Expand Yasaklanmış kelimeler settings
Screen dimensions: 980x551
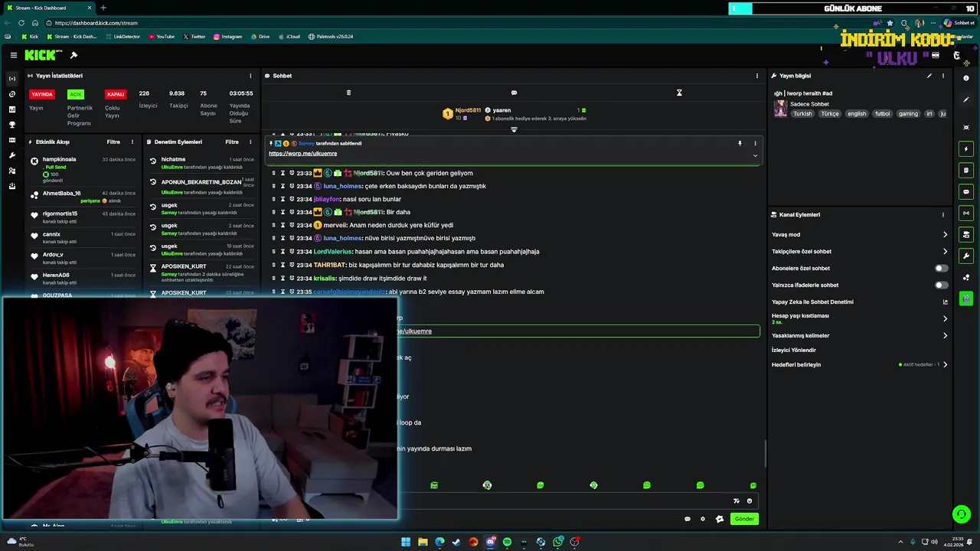[945, 335]
